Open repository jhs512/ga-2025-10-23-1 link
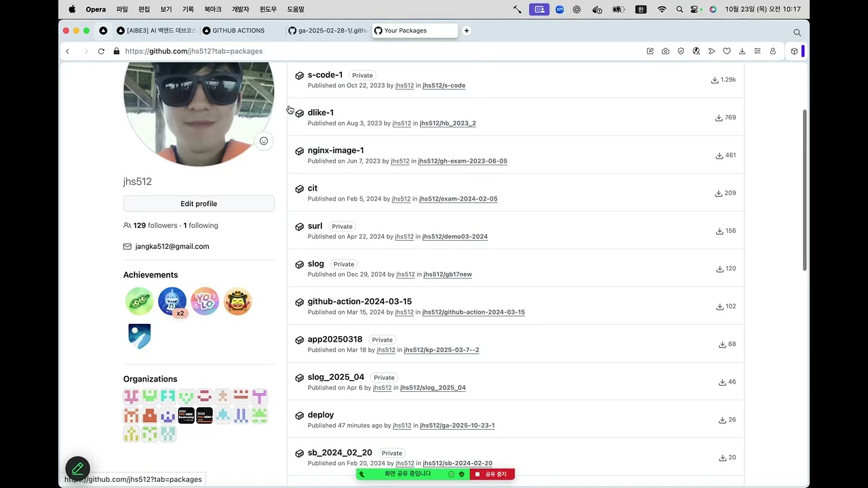This screenshot has height=488, width=868. pos(457,426)
